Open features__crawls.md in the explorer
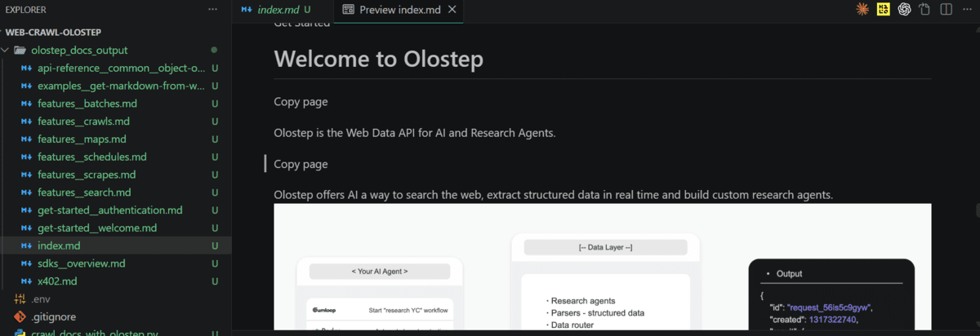The width and height of the screenshot is (980, 336). [83, 122]
